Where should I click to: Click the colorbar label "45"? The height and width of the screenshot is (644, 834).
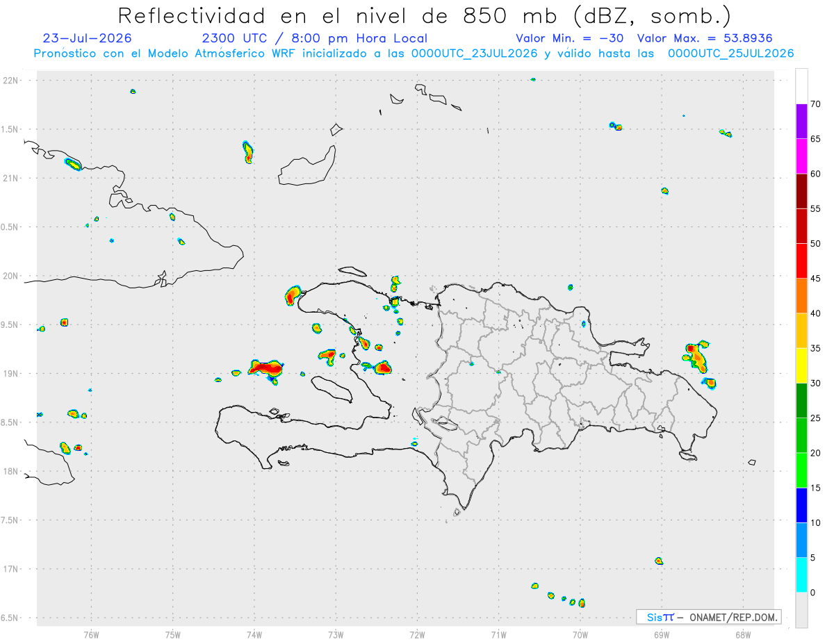coord(815,279)
